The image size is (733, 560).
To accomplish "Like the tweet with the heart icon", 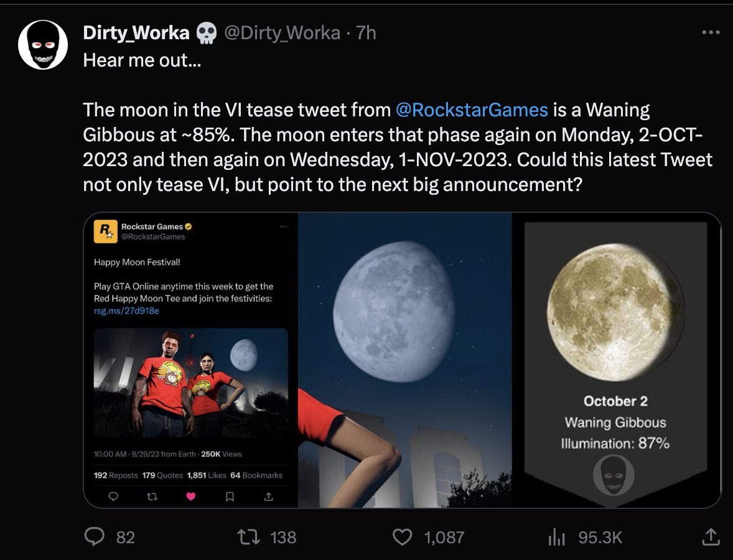I will [x=403, y=536].
